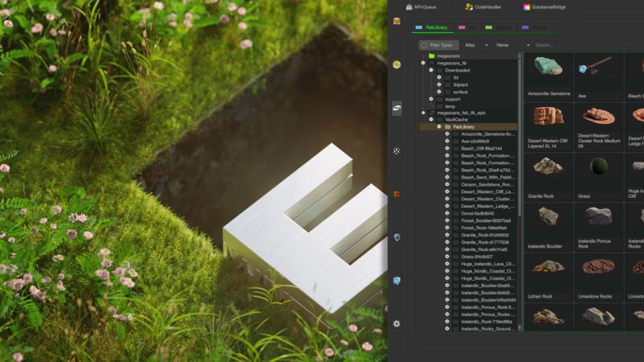Collapse the FabLibrary tree node

439,127
